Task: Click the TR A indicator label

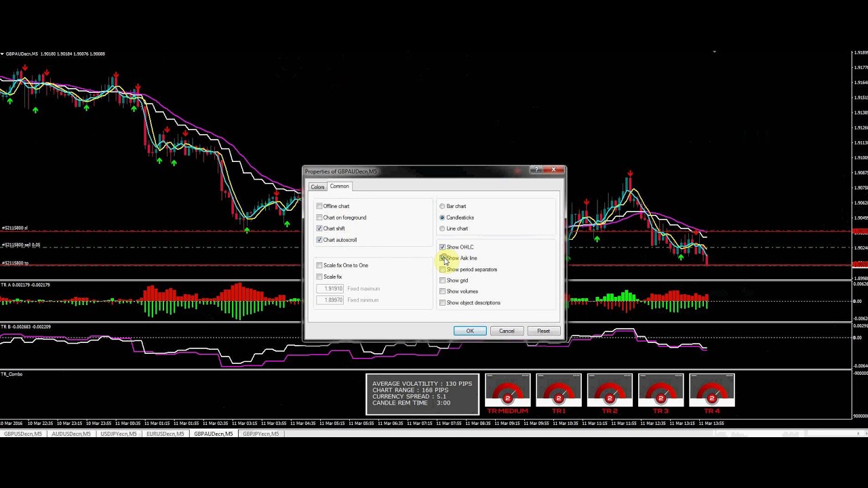Action: coord(25,285)
